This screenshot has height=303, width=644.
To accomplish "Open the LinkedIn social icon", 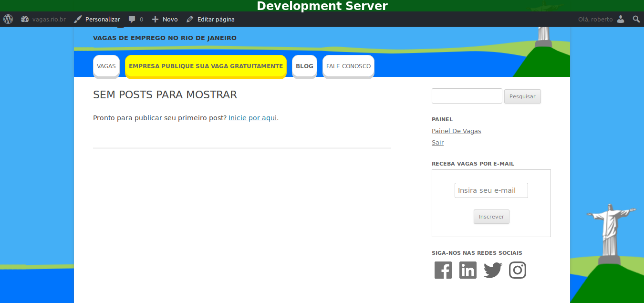I will [x=468, y=270].
